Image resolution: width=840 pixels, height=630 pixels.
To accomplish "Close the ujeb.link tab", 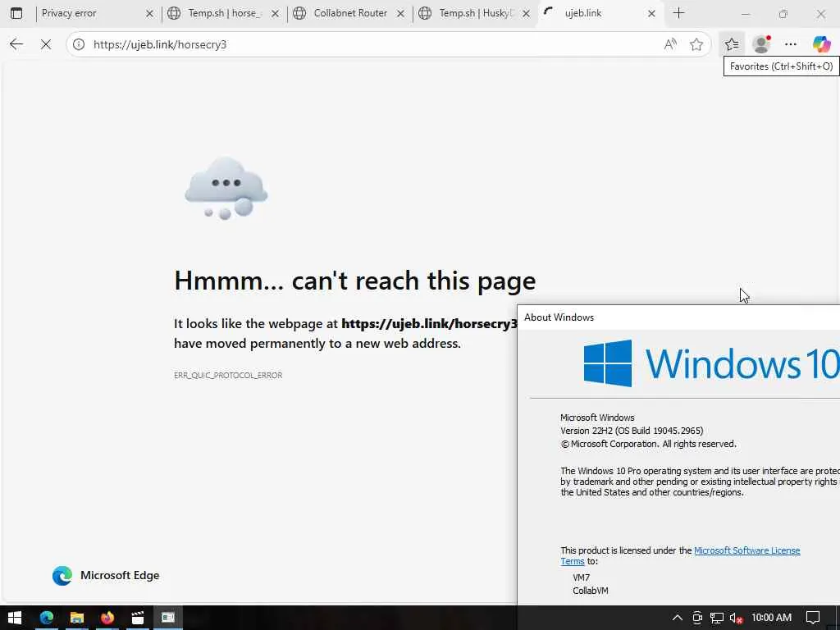I will (651, 13).
